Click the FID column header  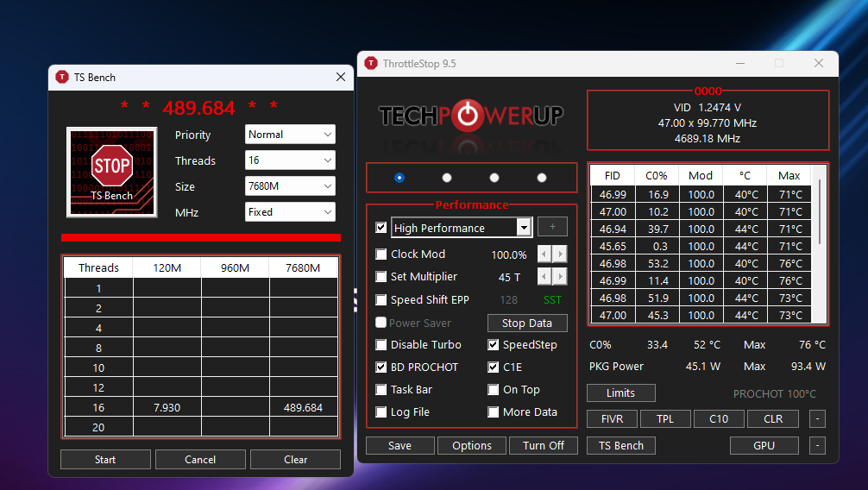[x=613, y=175]
